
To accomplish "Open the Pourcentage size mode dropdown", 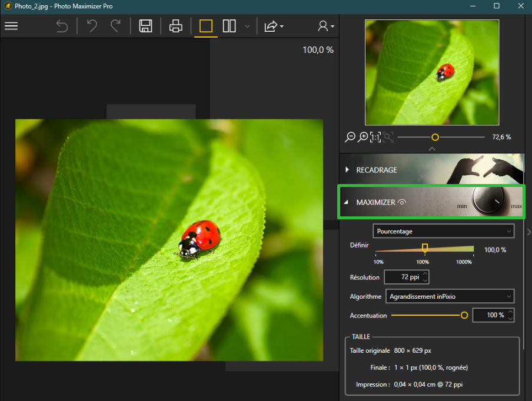I will pos(444,231).
